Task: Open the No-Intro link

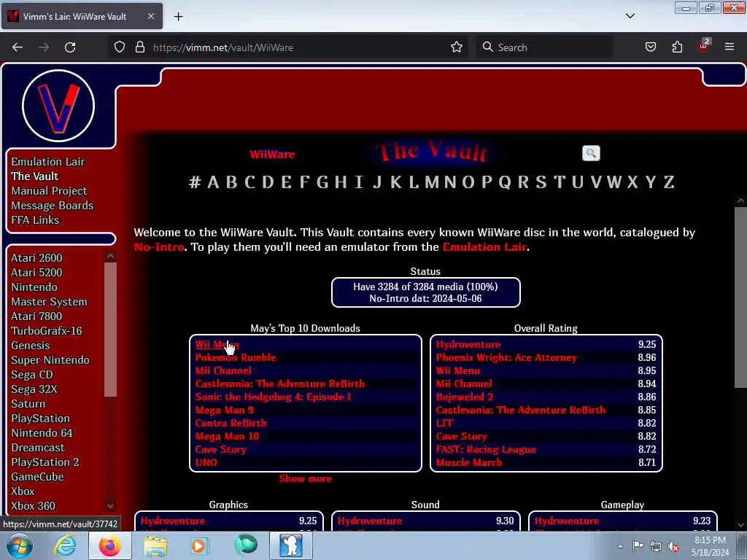Action: point(159,247)
